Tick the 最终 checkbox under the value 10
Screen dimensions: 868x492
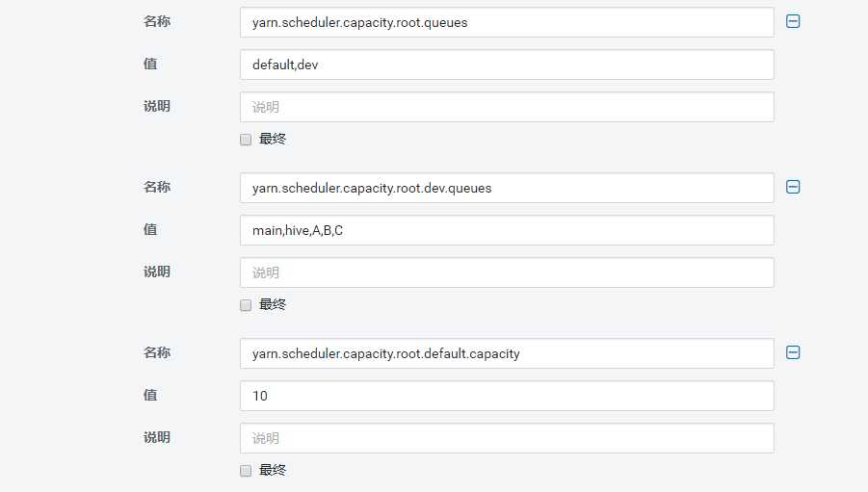[x=246, y=471]
